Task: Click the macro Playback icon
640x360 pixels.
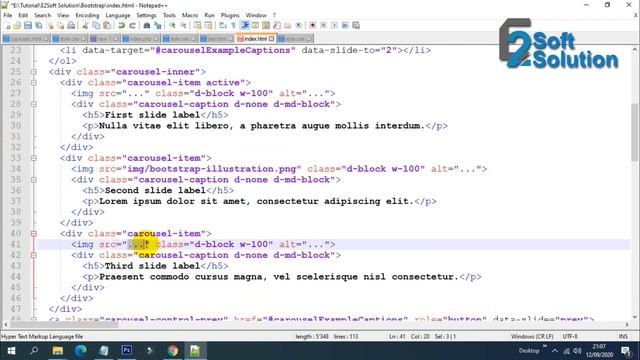Action: pyautogui.click(x=334, y=25)
